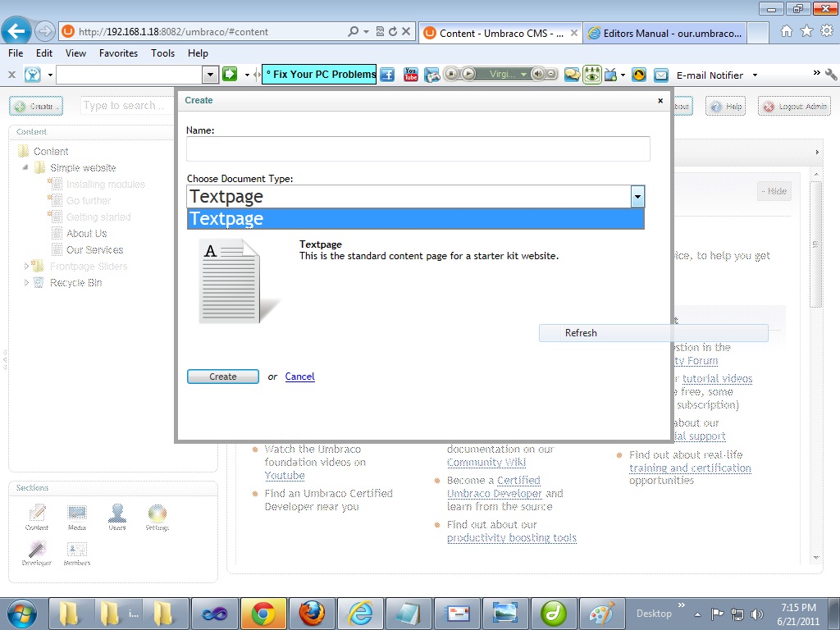Screen dimensions: 840x630
Task: Select Textpage in the dropdown list
Action: [415, 219]
